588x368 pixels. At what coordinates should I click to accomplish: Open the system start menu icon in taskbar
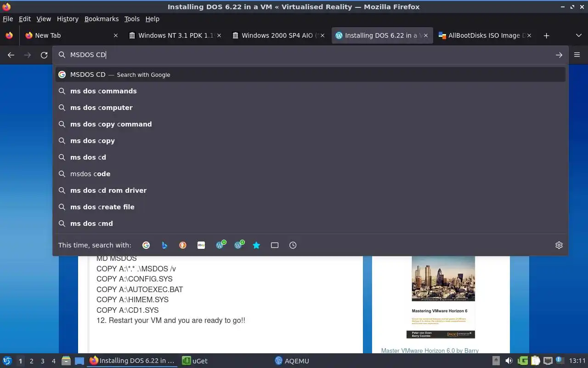[x=7, y=361]
